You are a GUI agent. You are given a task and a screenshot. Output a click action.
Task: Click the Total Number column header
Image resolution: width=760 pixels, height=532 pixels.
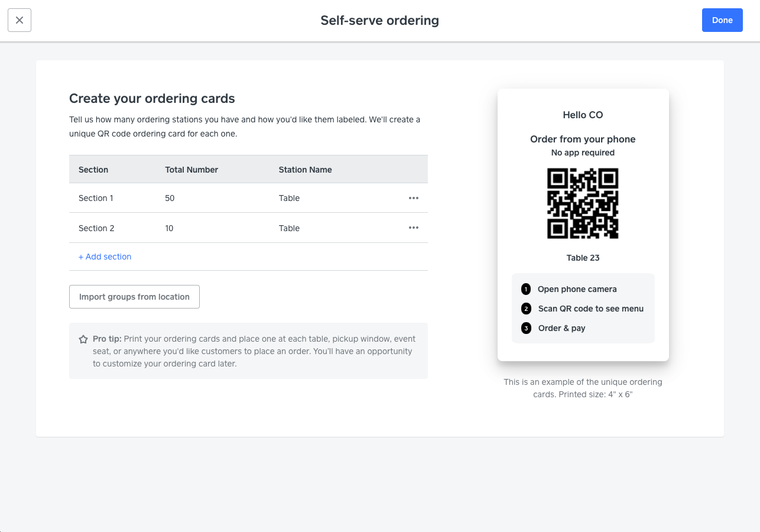tap(191, 170)
